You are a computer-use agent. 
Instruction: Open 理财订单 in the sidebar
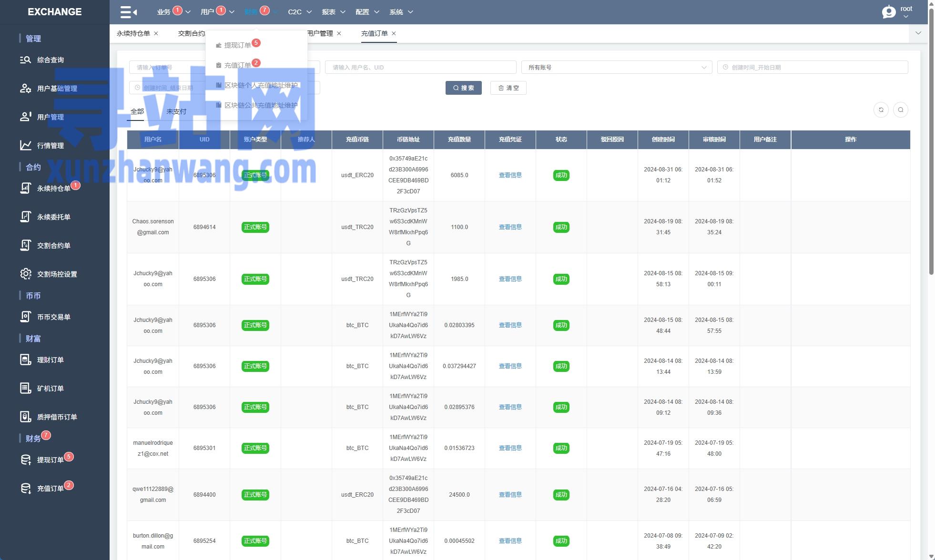coord(50,360)
